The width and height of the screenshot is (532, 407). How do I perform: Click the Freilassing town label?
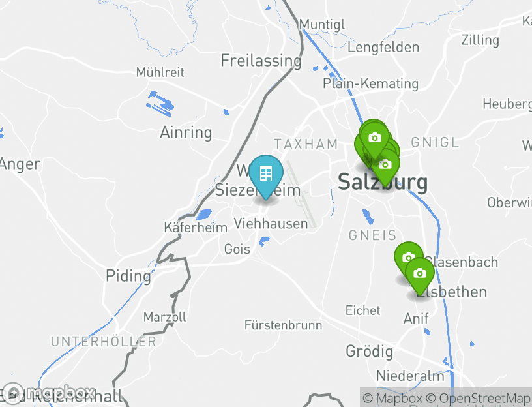pyautogui.click(x=261, y=61)
